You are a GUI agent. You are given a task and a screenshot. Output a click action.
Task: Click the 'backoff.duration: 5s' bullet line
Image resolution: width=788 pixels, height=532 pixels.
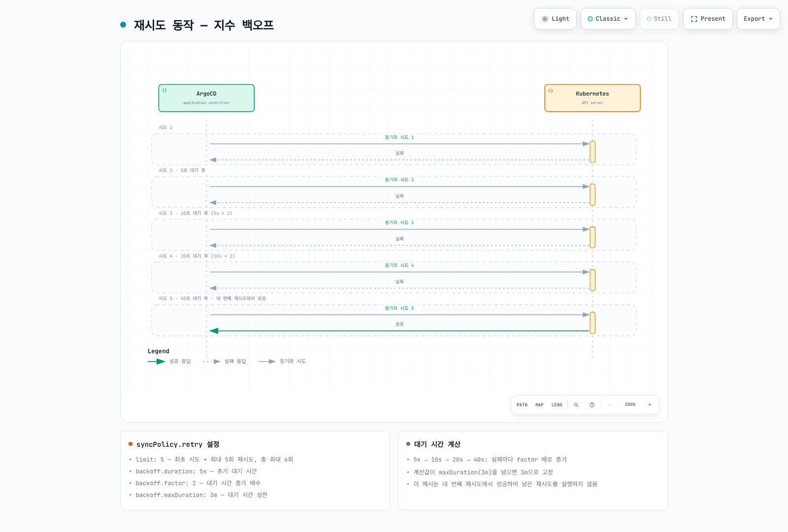[196, 471]
